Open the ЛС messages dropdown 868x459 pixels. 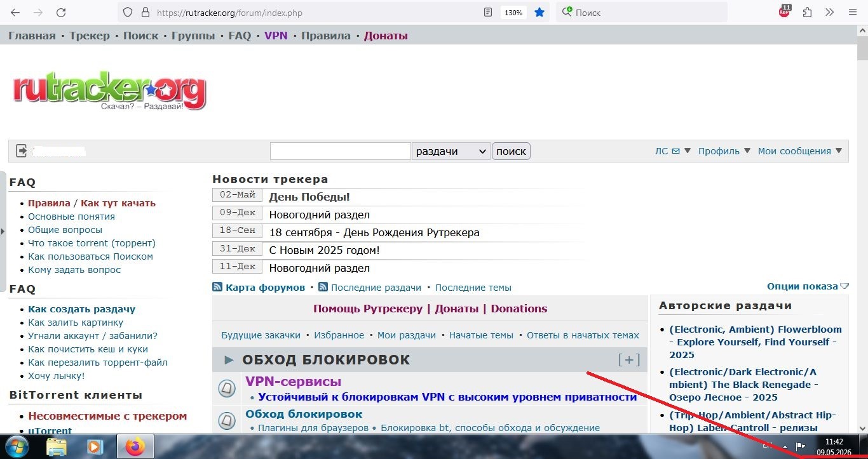point(672,151)
